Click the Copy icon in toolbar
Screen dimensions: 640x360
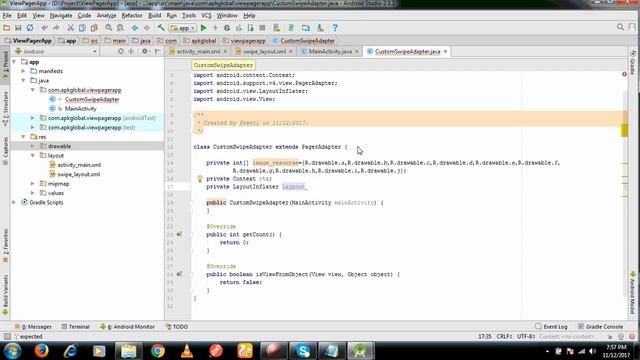click(82, 28)
